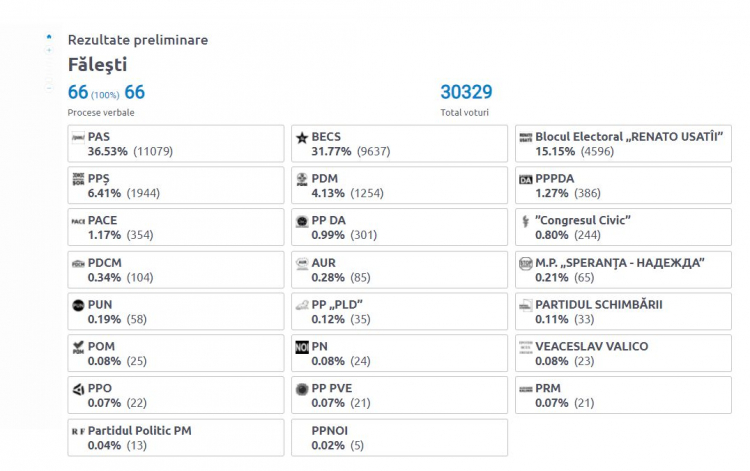Click the home icon in left sidebar
Screen dimensions: 750x471
[x=49, y=36]
